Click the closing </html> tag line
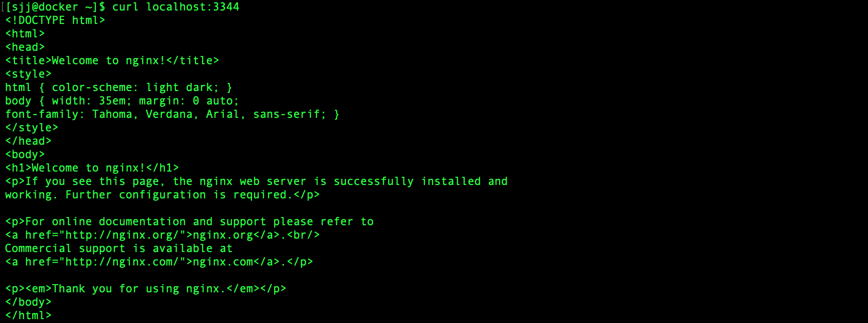Viewport: 868px width, 323px height. coord(28,315)
